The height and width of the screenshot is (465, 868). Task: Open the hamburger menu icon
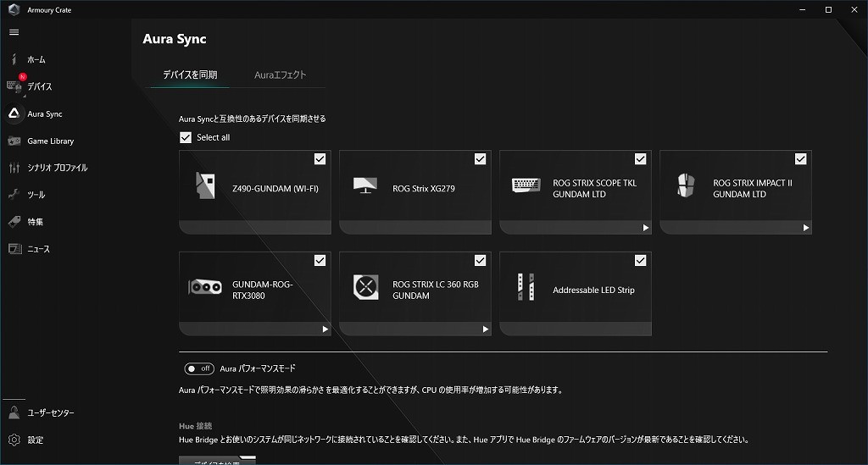click(x=14, y=32)
